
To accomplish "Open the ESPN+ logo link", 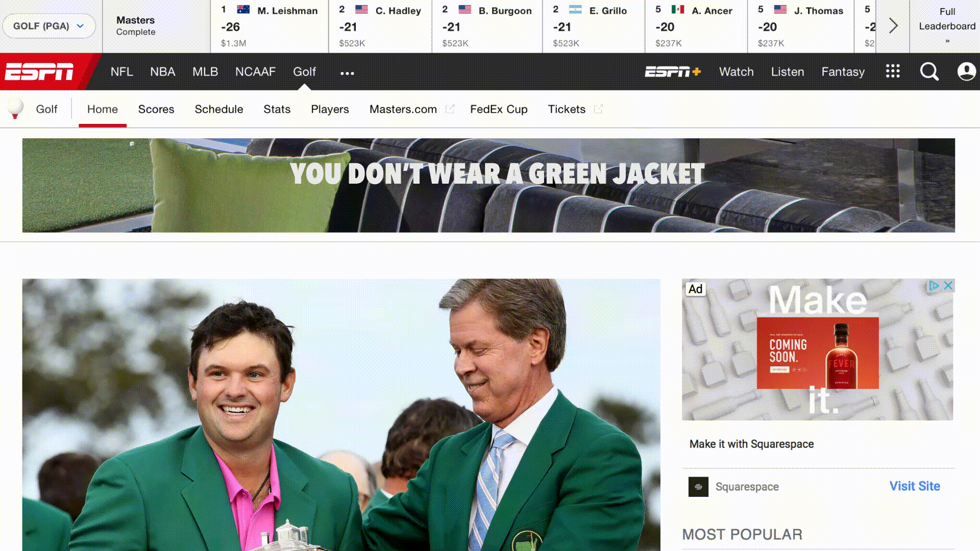I will click(673, 72).
